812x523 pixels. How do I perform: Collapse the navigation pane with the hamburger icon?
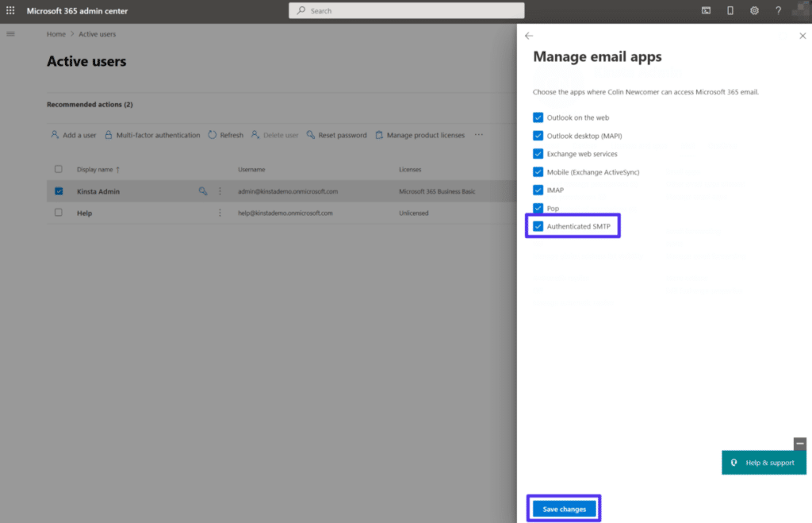click(10, 34)
